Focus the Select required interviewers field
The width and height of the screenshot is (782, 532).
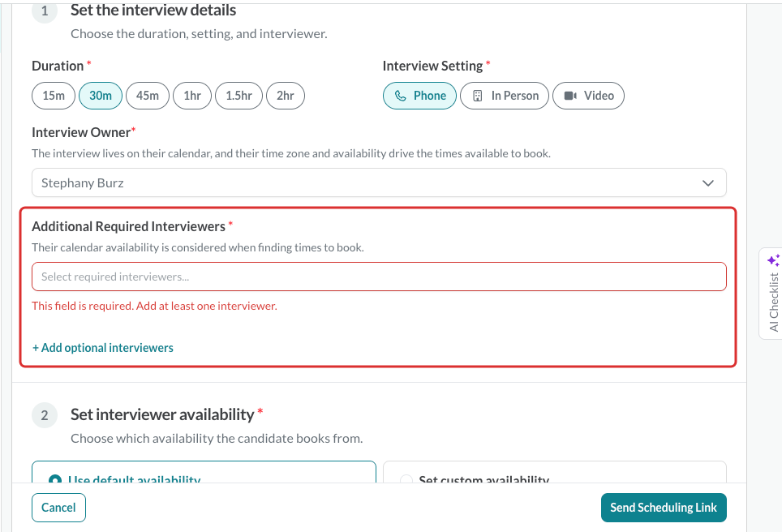(379, 277)
